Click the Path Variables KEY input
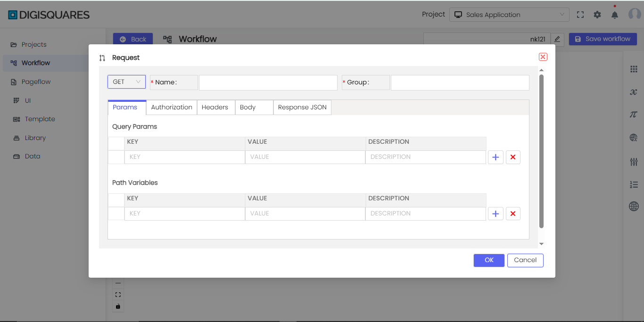Screen dimensions: 644x322 pyautogui.click(x=185, y=214)
